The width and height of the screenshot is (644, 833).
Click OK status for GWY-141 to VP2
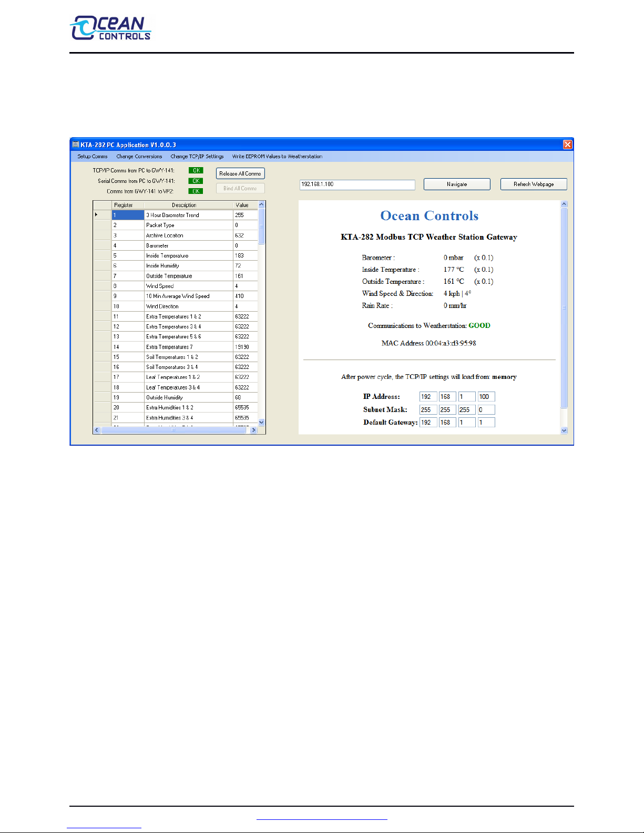pyautogui.click(x=196, y=191)
